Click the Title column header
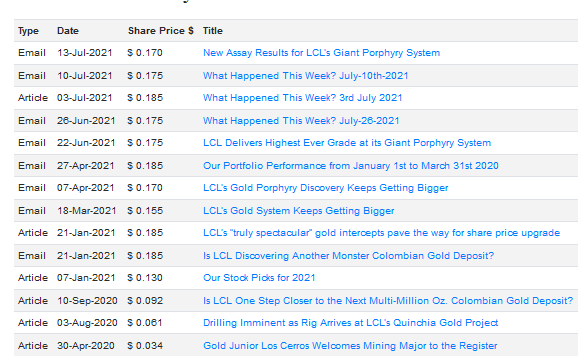This screenshot has height=363, width=586. (x=213, y=31)
